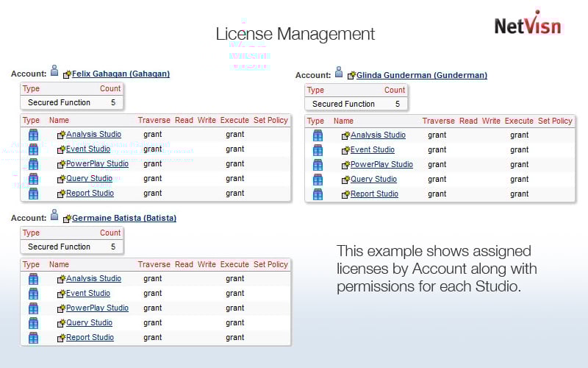Click type icon beside Felix's Query Studio

(x=33, y=179)
